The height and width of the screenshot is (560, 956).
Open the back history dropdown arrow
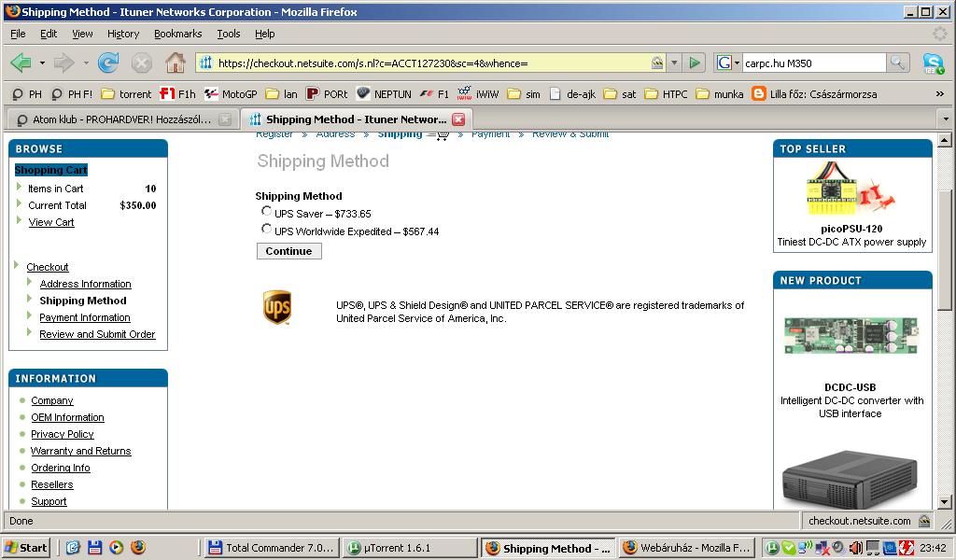pos(42,63)
